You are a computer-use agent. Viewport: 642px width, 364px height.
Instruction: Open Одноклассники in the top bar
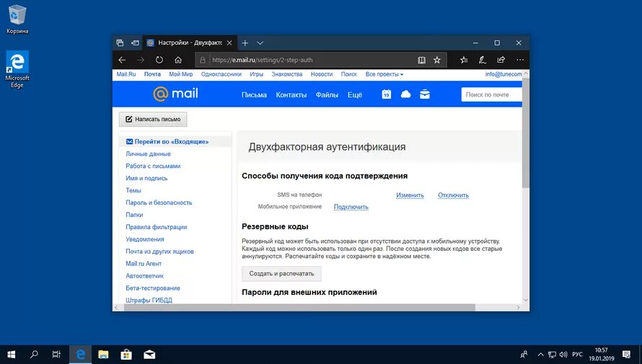pyautogui.click(x=221, y=74)
